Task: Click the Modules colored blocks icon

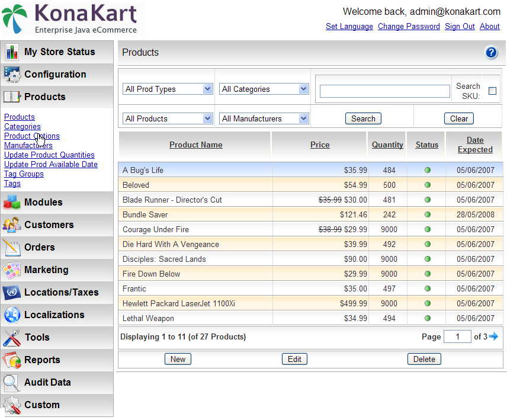Action: 12,203
